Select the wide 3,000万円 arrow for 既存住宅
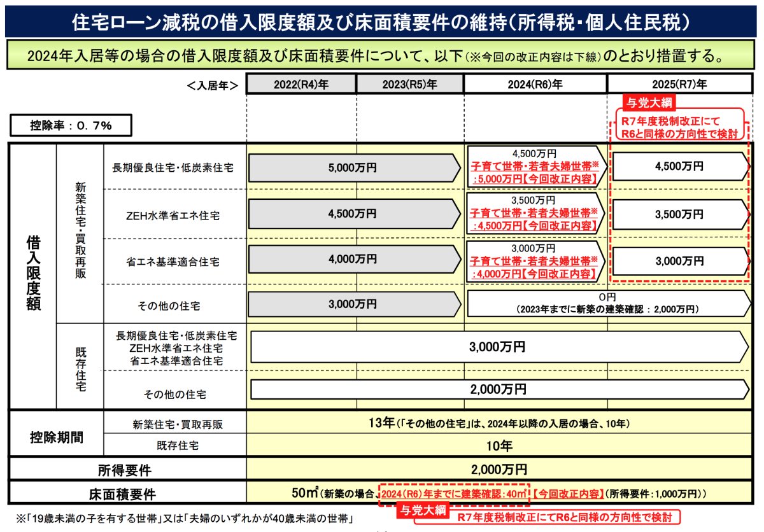The width and height of the screenshot is (764, 532). (x=499, y=347)
